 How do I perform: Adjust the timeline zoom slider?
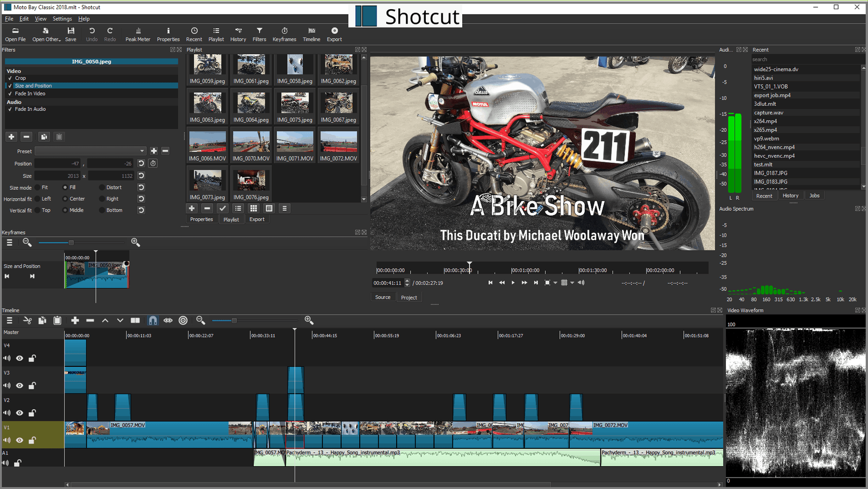click(x=234, y=321)
